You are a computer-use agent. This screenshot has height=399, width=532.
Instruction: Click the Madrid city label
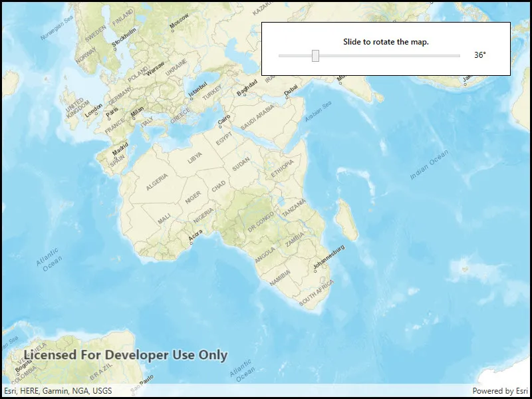tap(120, 148)
